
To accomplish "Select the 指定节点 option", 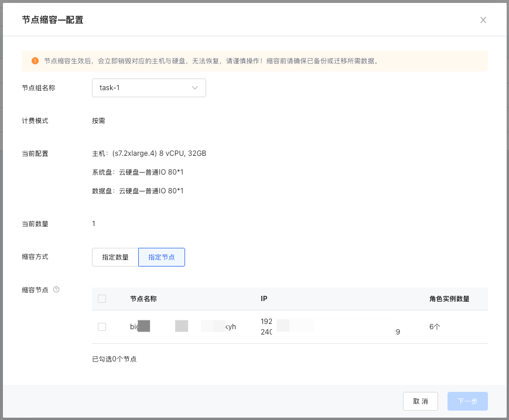I will [x=162, y=257].
